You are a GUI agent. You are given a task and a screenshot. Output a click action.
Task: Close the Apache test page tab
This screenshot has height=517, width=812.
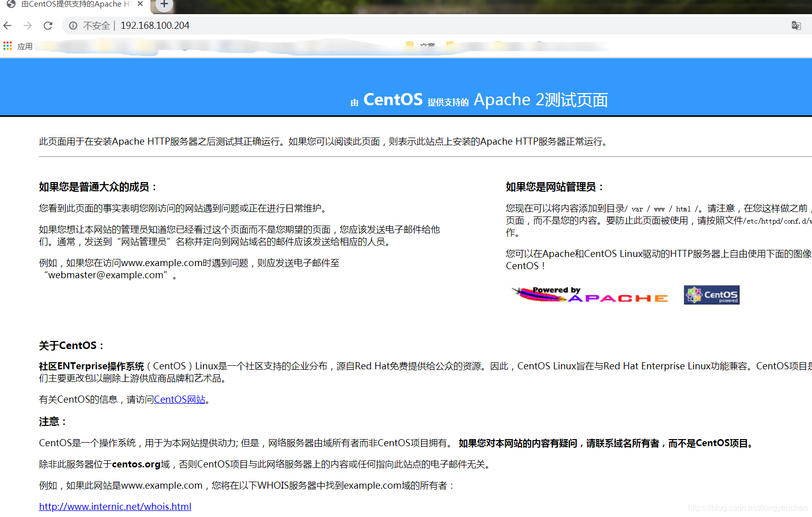coord(140,4)
